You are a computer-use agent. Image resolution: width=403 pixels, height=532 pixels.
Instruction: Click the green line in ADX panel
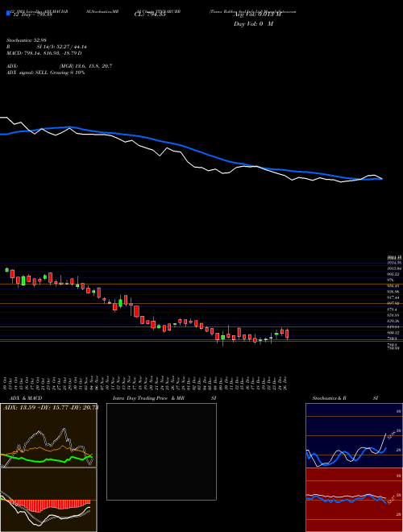click(x=47, y=459)
